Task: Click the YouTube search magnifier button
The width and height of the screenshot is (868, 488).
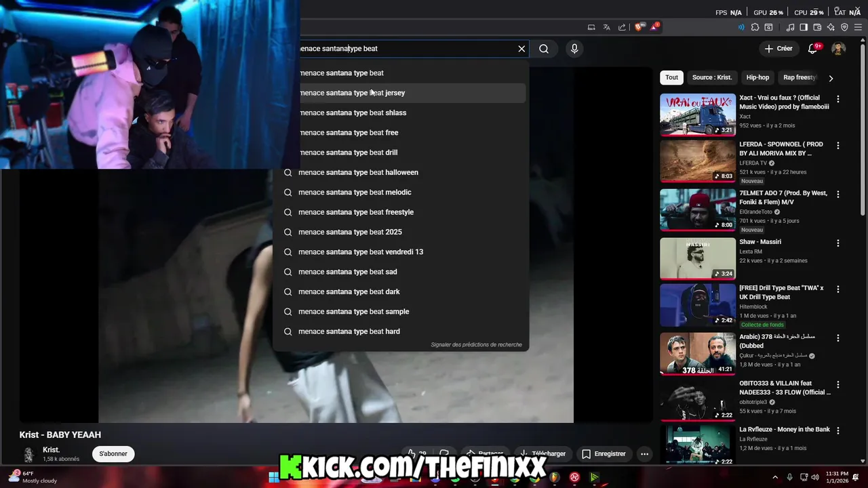Action: [544, 49]
